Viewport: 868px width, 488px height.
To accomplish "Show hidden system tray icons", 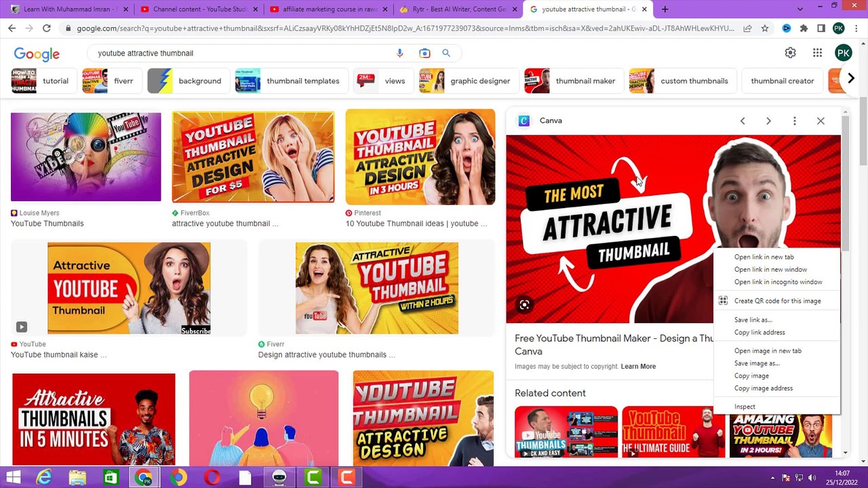I will (x=773, y=477).
